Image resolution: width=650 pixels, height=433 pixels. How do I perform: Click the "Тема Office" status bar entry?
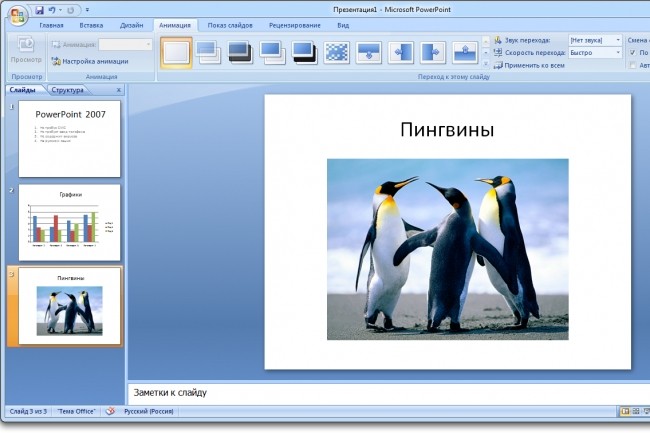pos(76,411)
